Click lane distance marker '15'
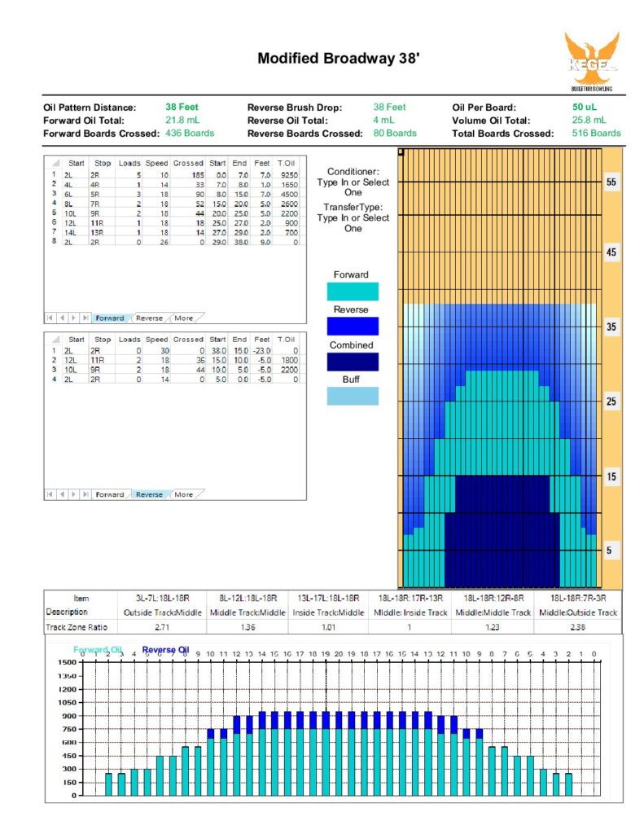 point(611,476)
